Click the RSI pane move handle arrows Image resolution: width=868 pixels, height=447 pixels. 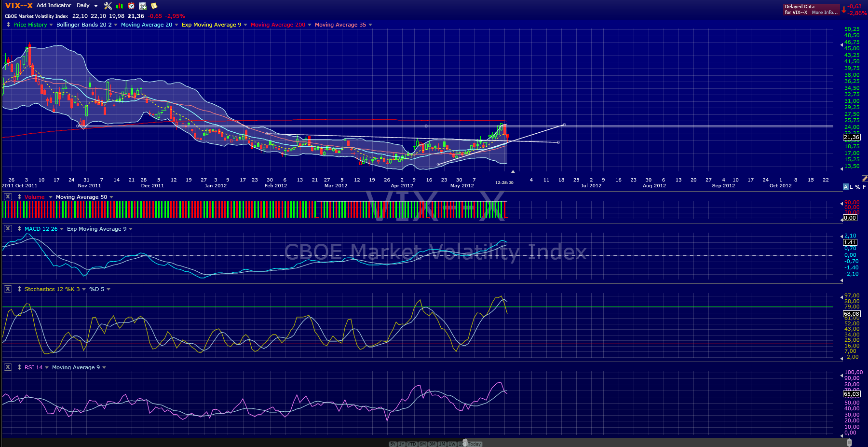click(19, 367)
